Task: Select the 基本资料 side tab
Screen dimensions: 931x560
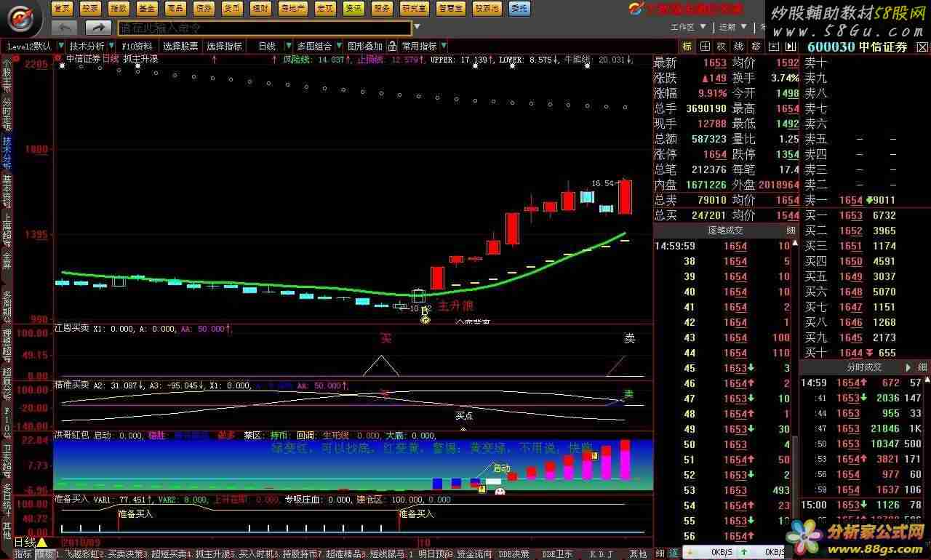Action: 7,191
